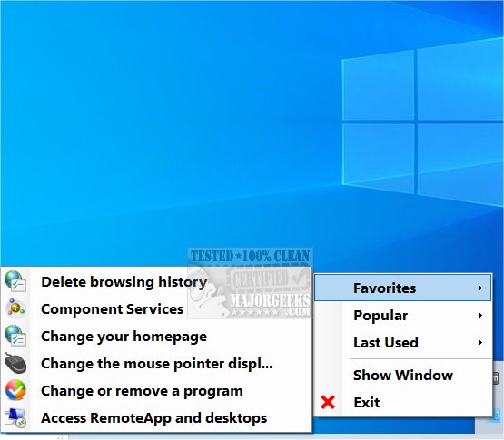Click the Change or remove a program icon
Viewport: 504px width, 440px height.
[15, 390]
